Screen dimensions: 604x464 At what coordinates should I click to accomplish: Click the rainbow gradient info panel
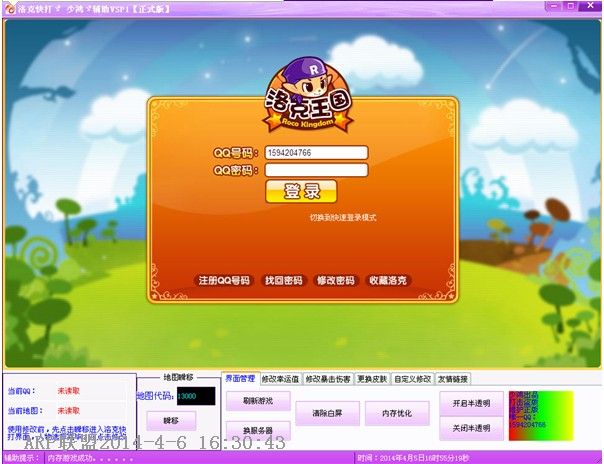point(541,416)
